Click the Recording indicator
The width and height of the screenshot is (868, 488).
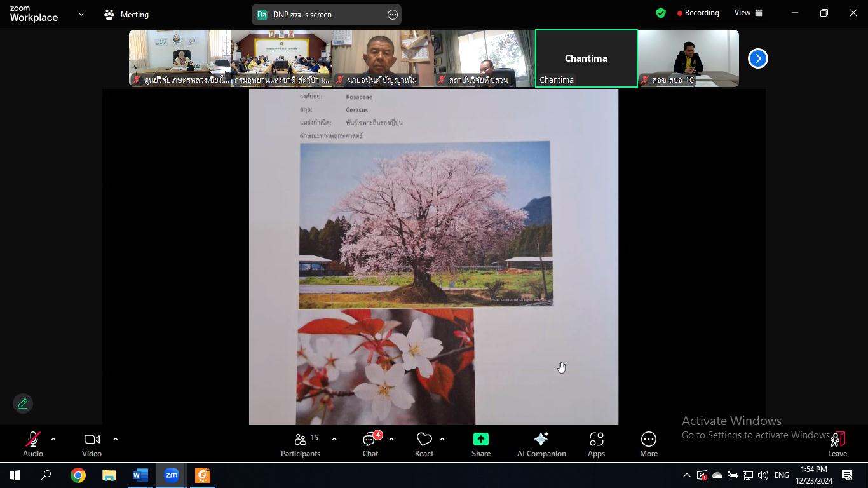698,13
